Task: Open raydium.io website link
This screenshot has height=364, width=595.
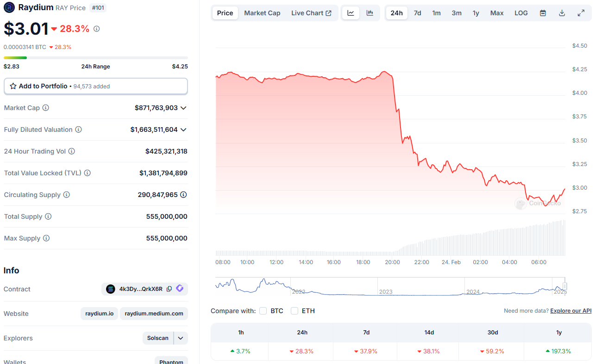Action: tap(99, 314)
